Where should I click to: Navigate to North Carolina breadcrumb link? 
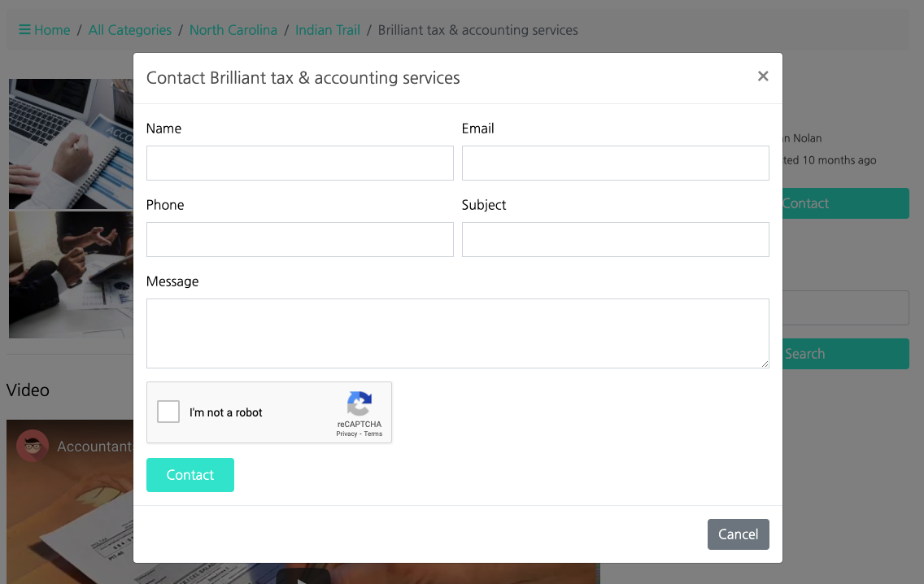[x=233, y=30]
